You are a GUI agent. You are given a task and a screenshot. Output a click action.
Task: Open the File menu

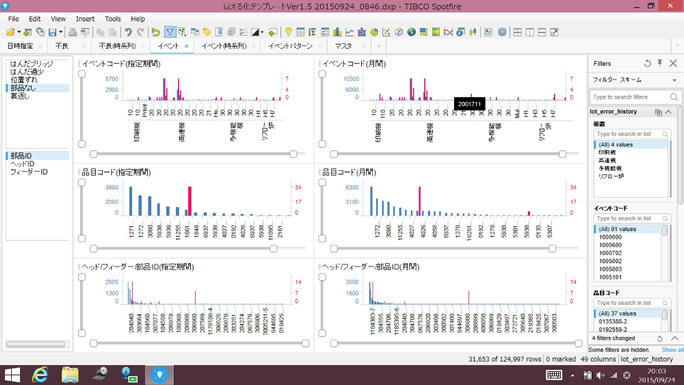coord(14,19)
